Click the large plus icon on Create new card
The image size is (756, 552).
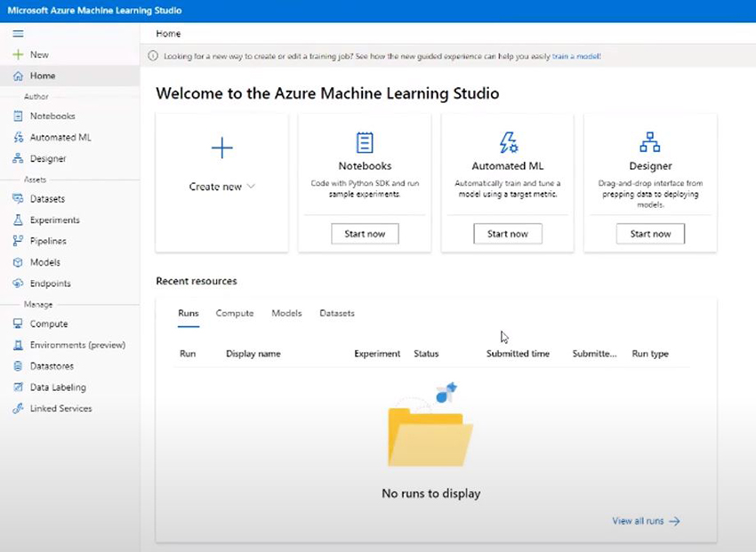221,148
